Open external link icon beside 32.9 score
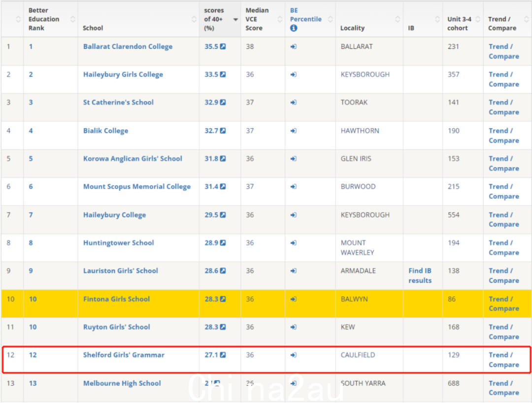This screenshot has height=403, width=532. (223, 102)
